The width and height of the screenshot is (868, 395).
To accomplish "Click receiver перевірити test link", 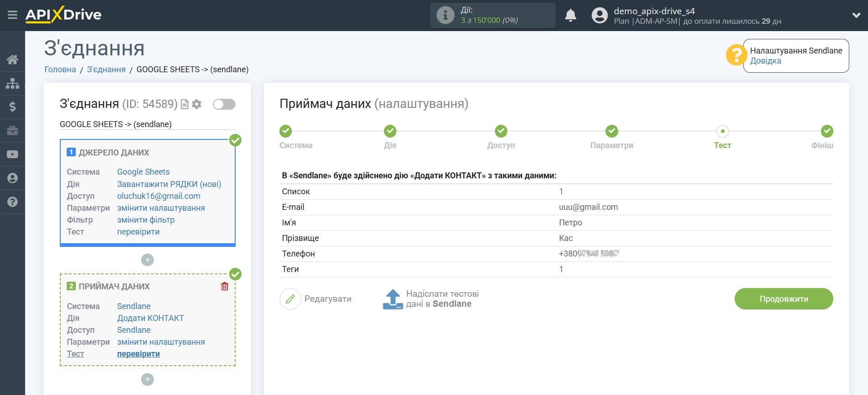I will pos(138,354).
